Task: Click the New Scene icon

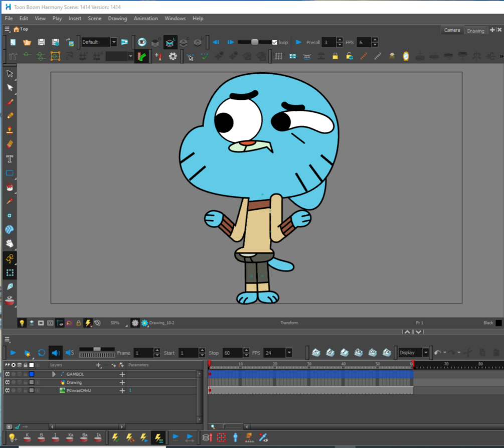Action: 13,42
